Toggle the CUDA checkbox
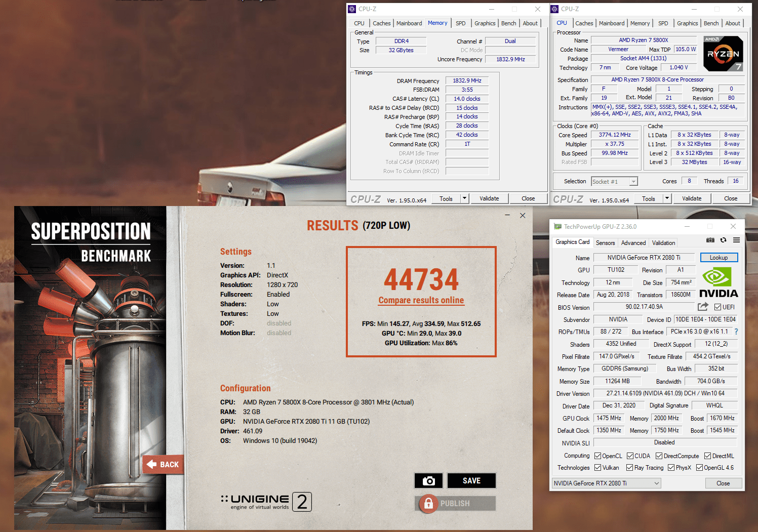758x532 pixels. tap(630, 456)
